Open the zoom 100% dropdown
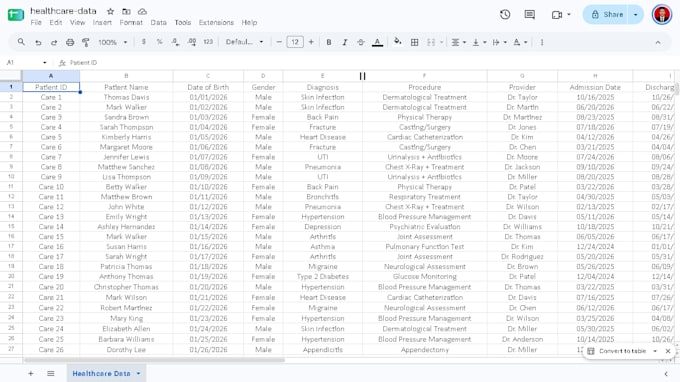The width and height of the screenshot is (680, 382). click(113, 42)
